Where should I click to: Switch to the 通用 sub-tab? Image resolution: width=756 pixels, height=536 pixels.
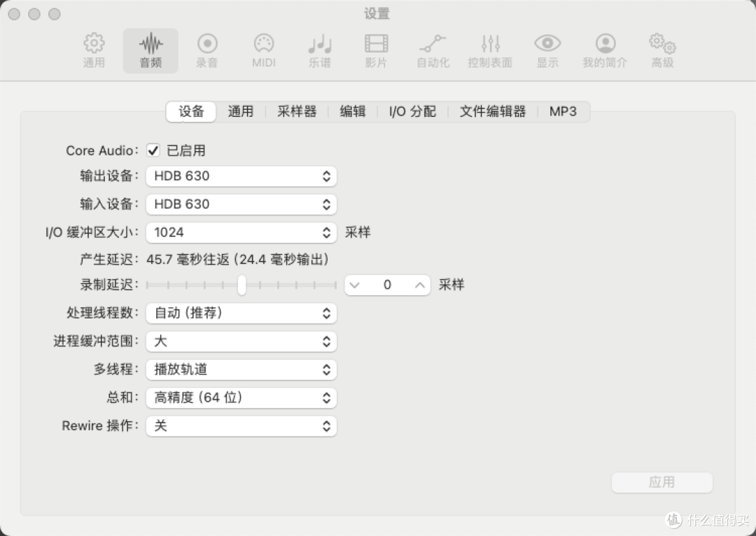coord(241,112)
